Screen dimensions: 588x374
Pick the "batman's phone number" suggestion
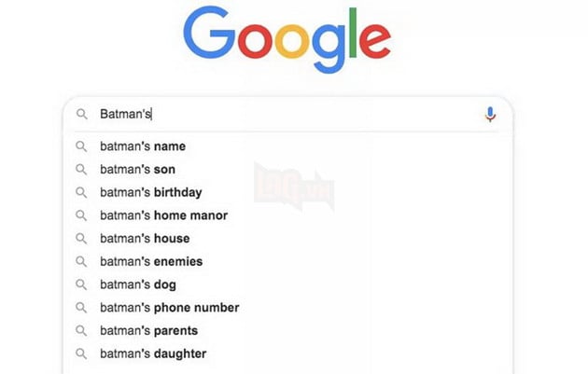[x=169, y=308]
